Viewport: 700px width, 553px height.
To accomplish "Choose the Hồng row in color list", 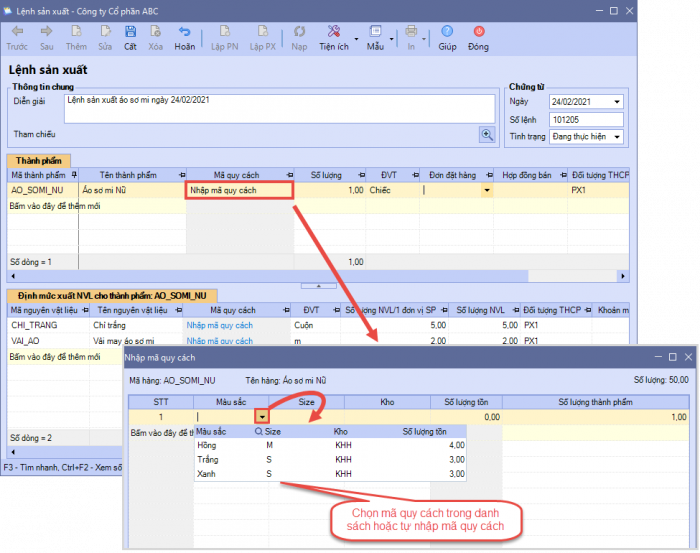I will click(207, 445).
